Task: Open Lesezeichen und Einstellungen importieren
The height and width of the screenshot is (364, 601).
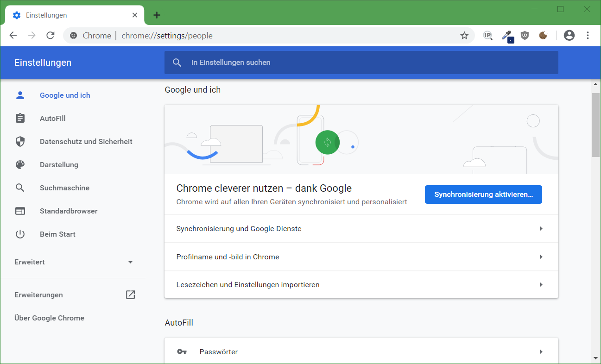Action: (361, 285)
